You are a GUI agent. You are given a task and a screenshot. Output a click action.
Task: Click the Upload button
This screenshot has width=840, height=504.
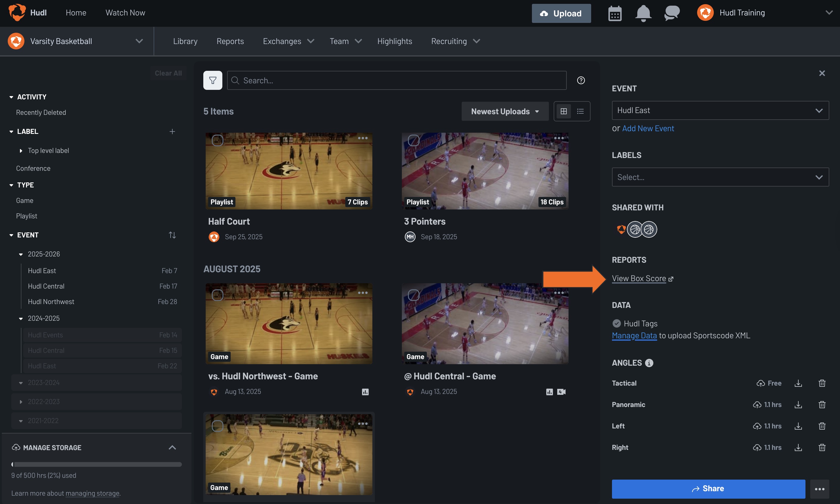tap(561, 13)
